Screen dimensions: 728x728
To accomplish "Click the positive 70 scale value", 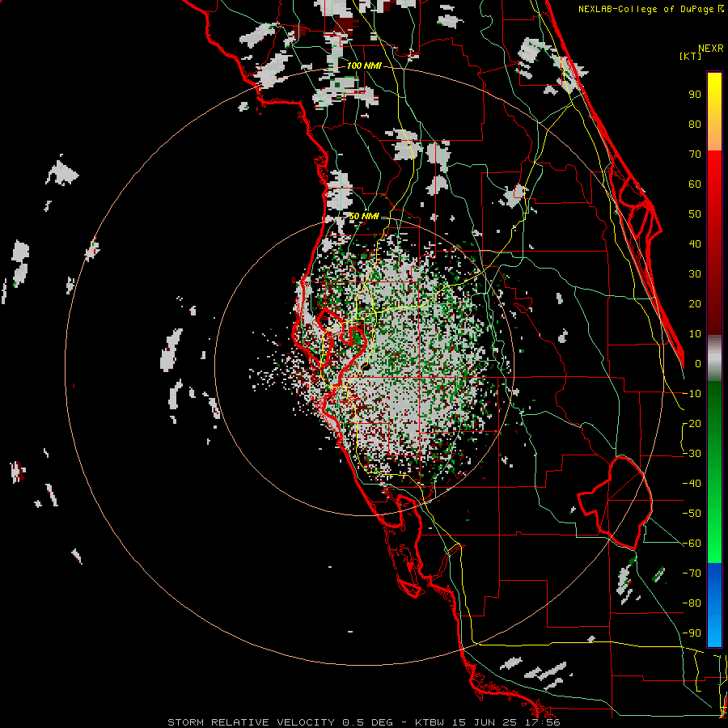I will tap(695, 154).
